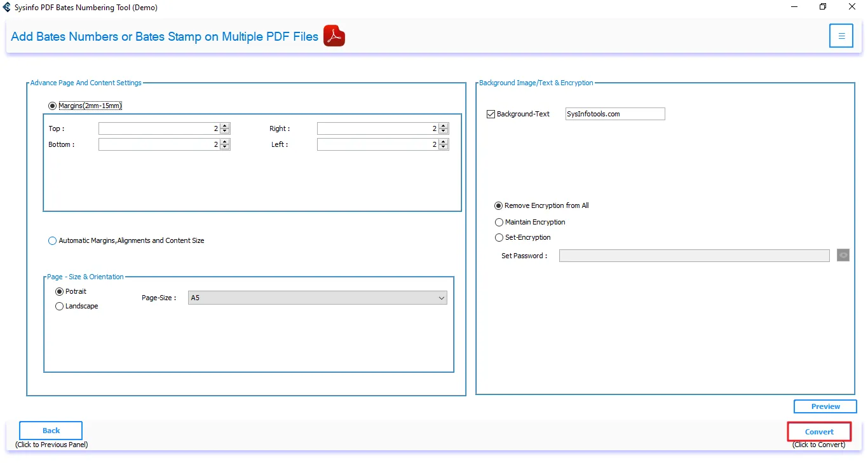Open the hamburger menu in the header

tap(841, 36)
